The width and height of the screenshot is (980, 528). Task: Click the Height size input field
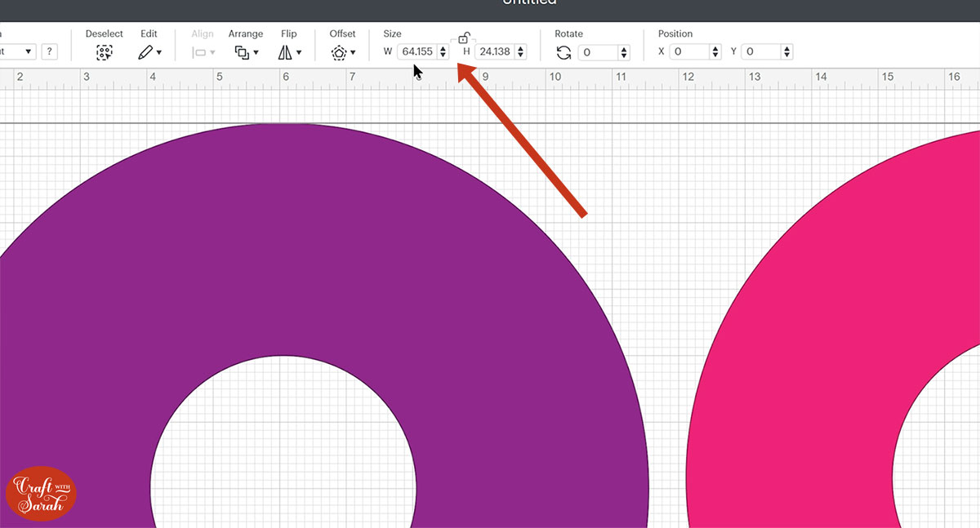click(x=494, y=52)
